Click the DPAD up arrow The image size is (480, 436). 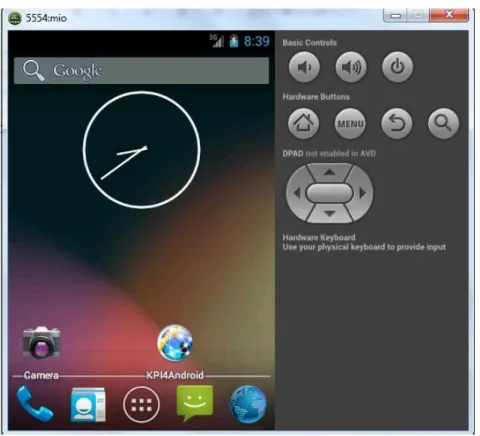[x=330, y=172]
